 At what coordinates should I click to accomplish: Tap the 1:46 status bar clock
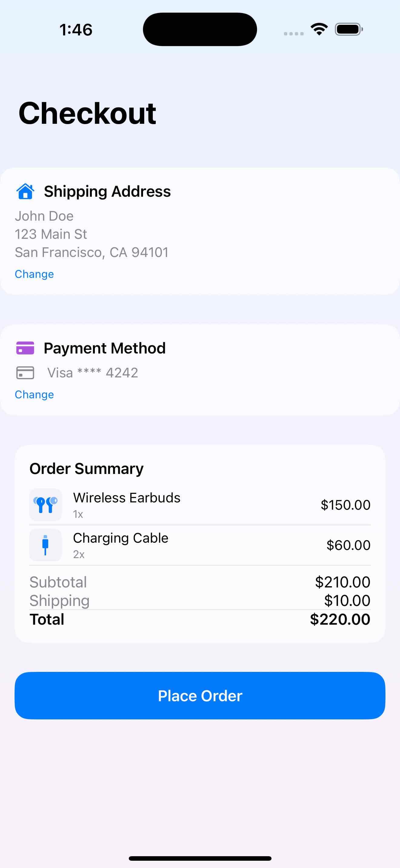pos(76,30)
